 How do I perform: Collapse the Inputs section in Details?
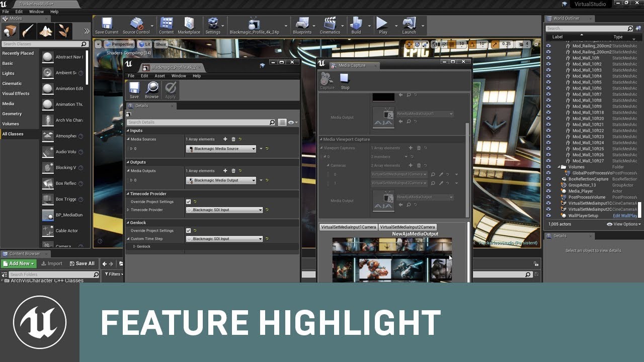[x=128, y=131]
